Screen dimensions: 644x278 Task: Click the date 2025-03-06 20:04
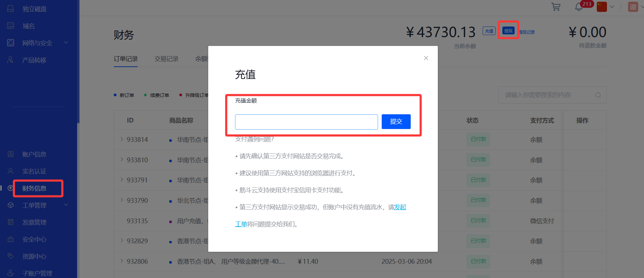tap(407, 261)
